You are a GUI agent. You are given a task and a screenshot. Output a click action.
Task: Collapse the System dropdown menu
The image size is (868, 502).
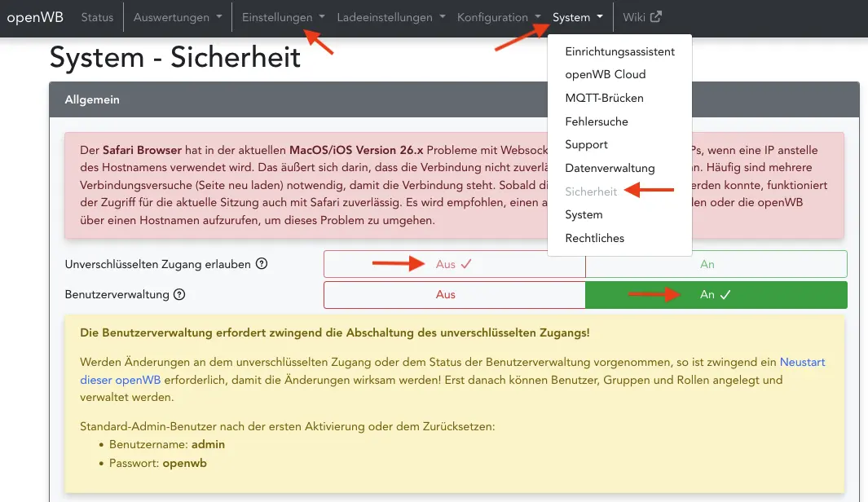tap(577, 17)
